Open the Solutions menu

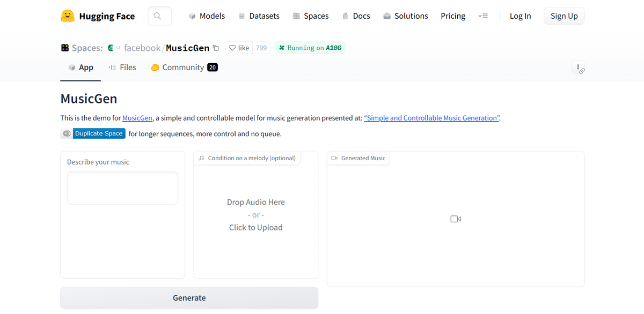[x=405, y=16]
